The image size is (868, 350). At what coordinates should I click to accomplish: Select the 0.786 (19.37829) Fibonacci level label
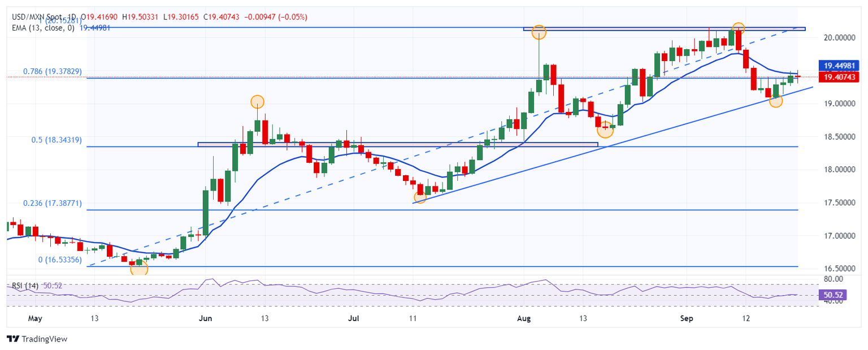[x=52, y=72]
